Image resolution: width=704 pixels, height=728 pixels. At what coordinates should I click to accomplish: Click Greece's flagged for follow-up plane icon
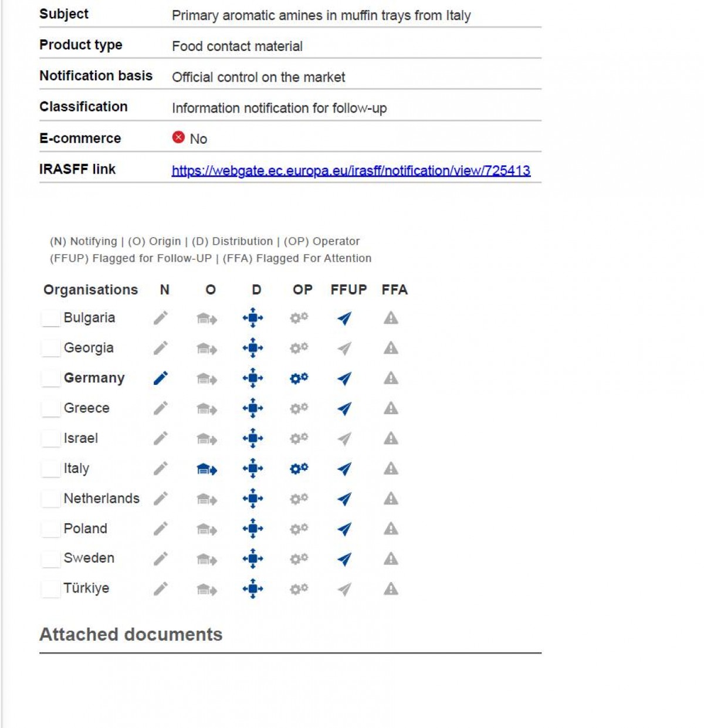click(345, 408)
